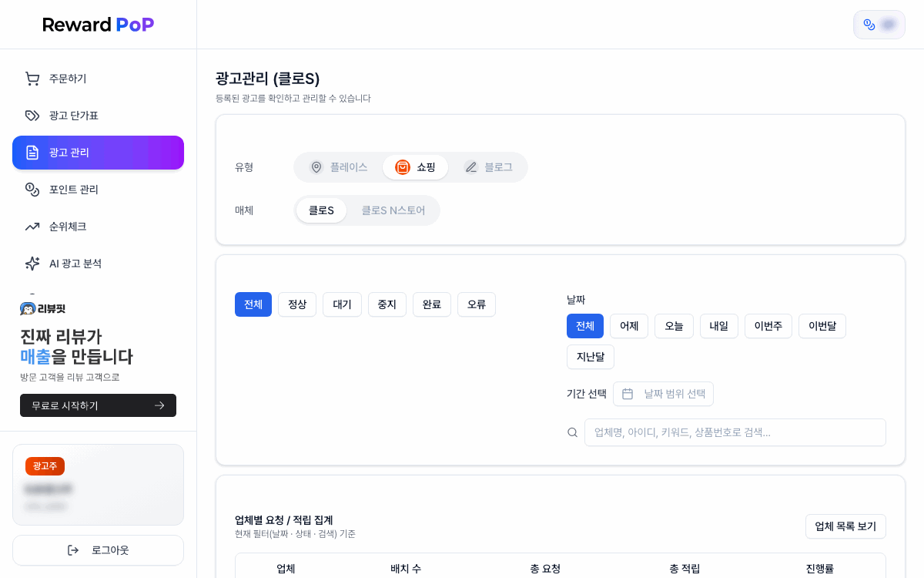Filter status by 중지
The height and width of the screenshot is (578, 924).
tap(387, 304)
